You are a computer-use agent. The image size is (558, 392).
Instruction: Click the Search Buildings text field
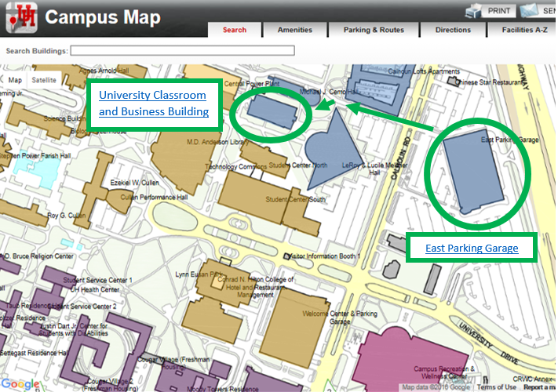pos(182,50)
